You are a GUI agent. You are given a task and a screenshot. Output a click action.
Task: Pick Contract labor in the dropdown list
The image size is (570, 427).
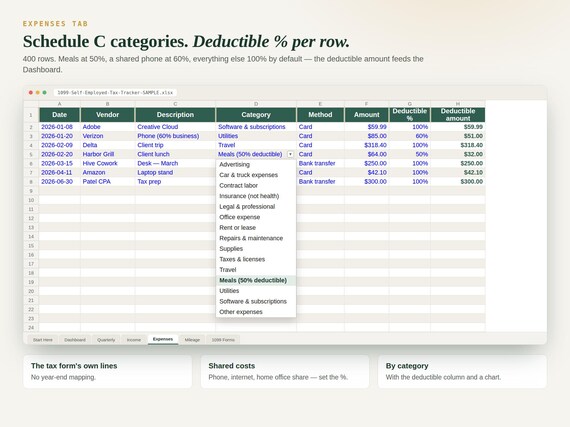tap(256, 185)
